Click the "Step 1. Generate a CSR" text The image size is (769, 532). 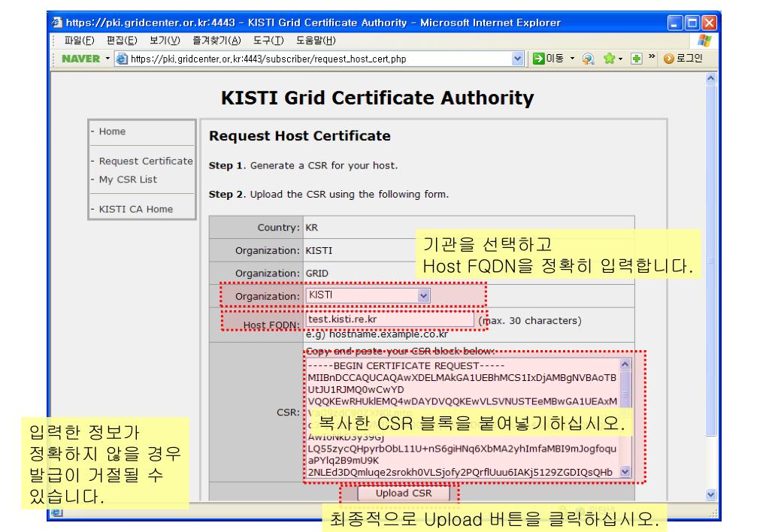coord(303,166)
